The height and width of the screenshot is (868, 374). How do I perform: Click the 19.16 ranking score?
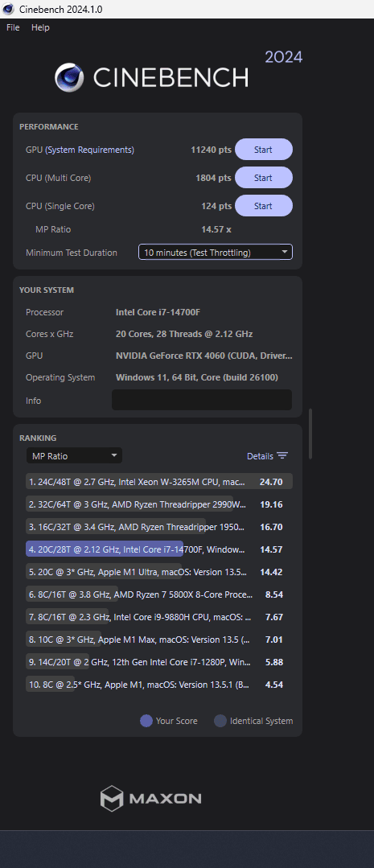click(271, 504)
